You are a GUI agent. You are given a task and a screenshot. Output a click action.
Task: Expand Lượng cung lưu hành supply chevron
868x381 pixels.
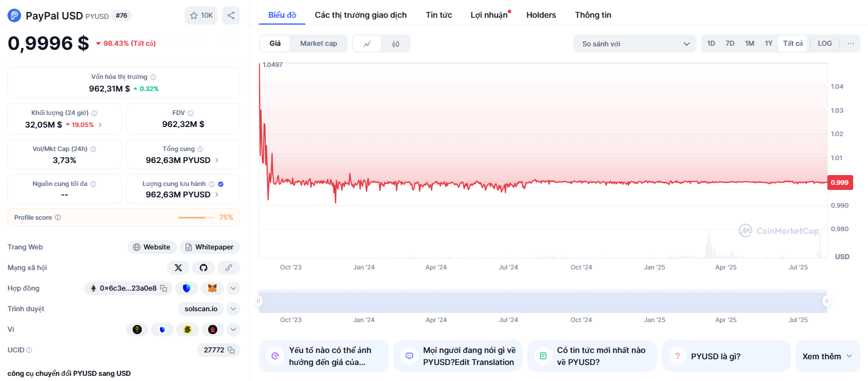217,195
